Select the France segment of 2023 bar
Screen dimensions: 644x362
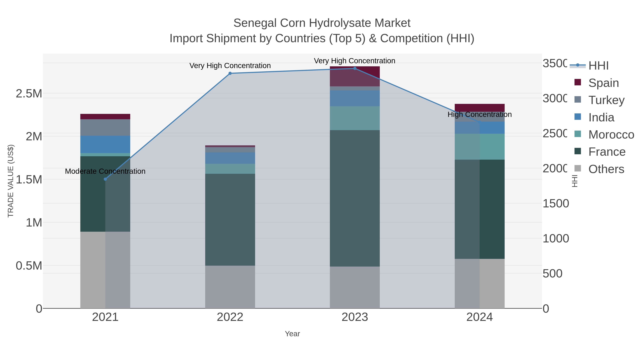click(x=355, y=198)
